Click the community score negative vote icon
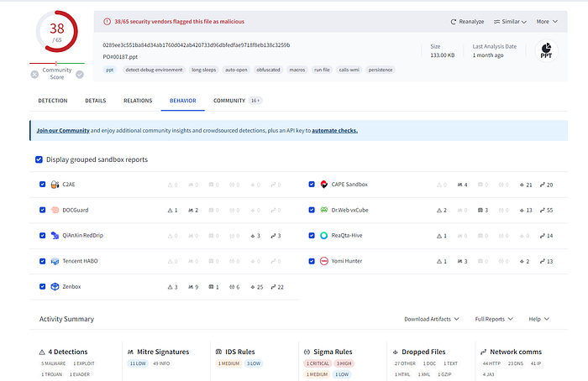This screenshot has width=588, height=381. click(34, 74)
